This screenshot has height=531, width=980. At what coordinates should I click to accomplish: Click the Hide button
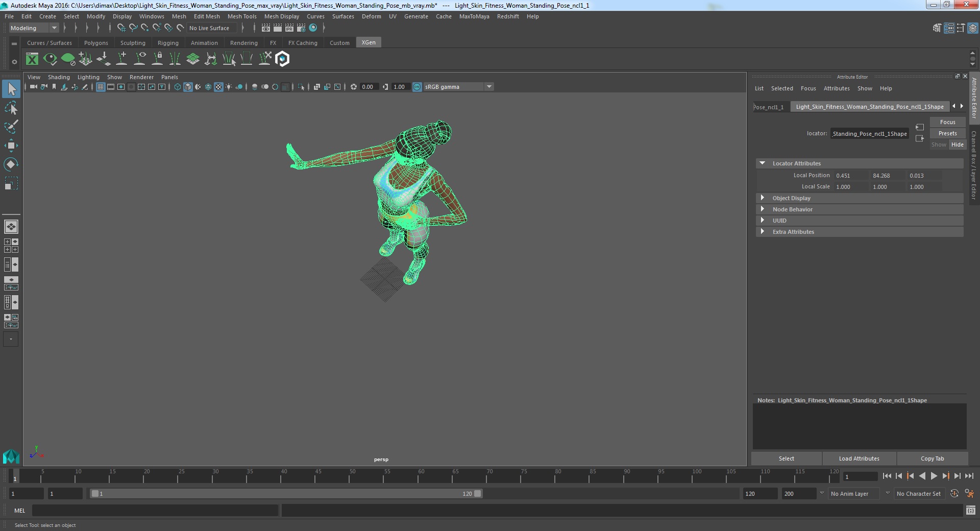957,144
